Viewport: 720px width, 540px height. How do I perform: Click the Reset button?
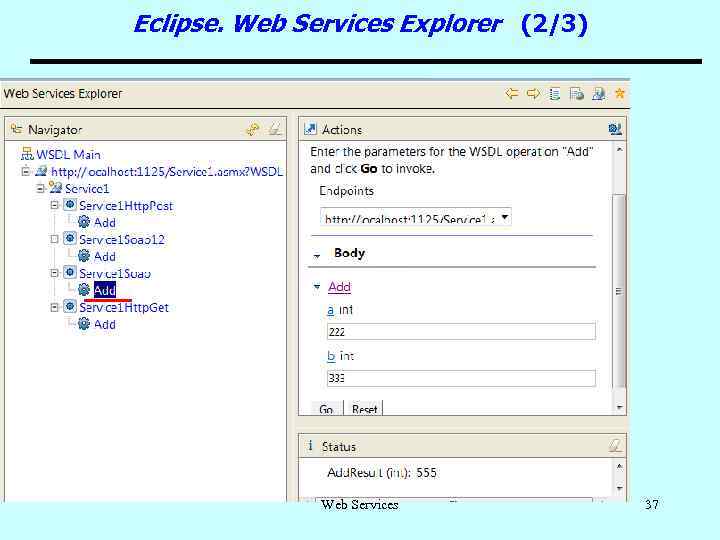[x=365, y=409]
